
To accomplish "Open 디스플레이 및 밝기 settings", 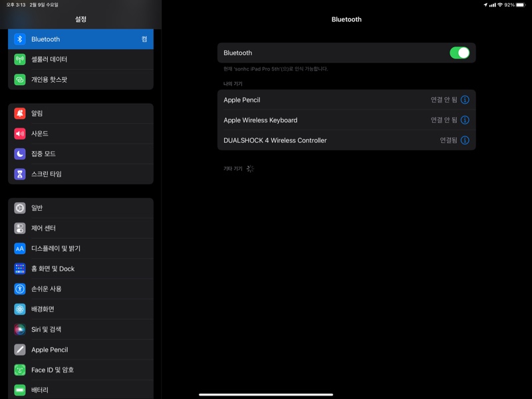I will 80,248.
